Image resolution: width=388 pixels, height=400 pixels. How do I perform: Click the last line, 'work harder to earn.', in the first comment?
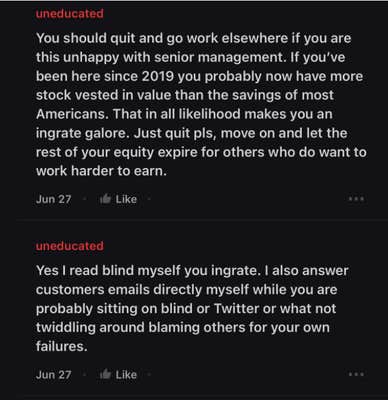[x=101, y=171]
